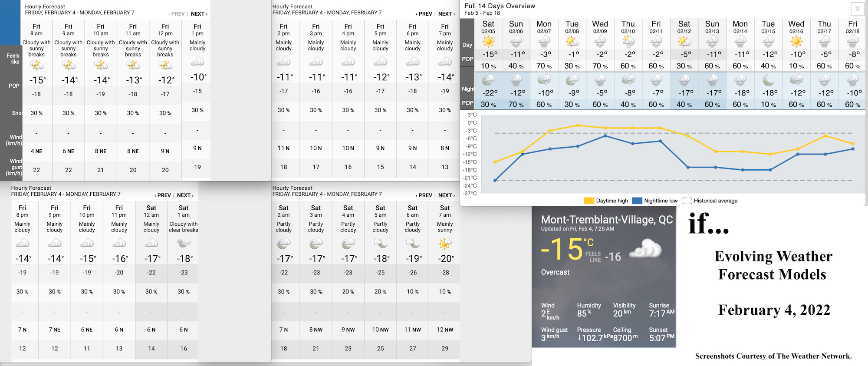The height and width of the screenshot is (366, 868).
Task: Click the Fri 11 pm mainly cloudy icon
Action: (x=119, y=243)
